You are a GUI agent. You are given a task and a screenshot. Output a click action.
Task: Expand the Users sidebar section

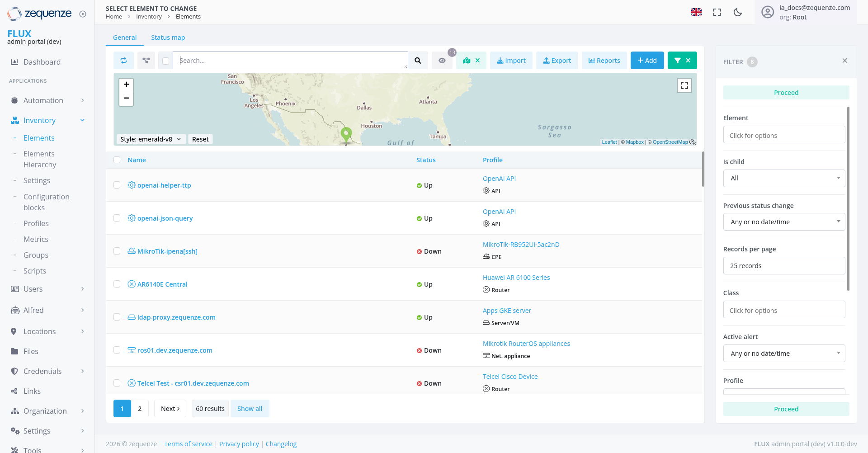tap(47, 289)
